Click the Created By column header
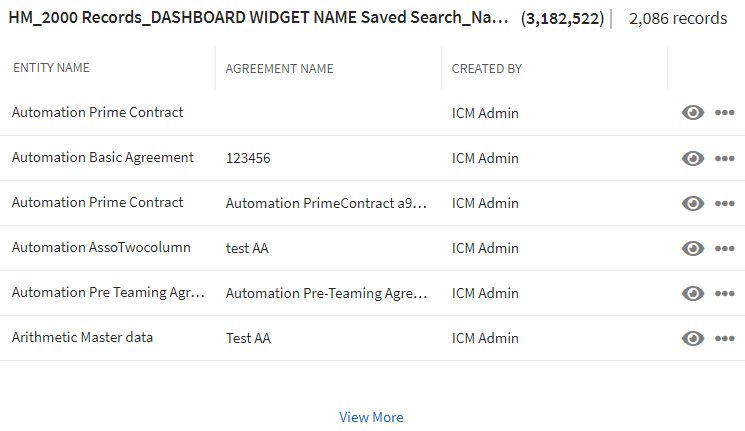The width and height of the screenshot is (745, 431). 487,69
